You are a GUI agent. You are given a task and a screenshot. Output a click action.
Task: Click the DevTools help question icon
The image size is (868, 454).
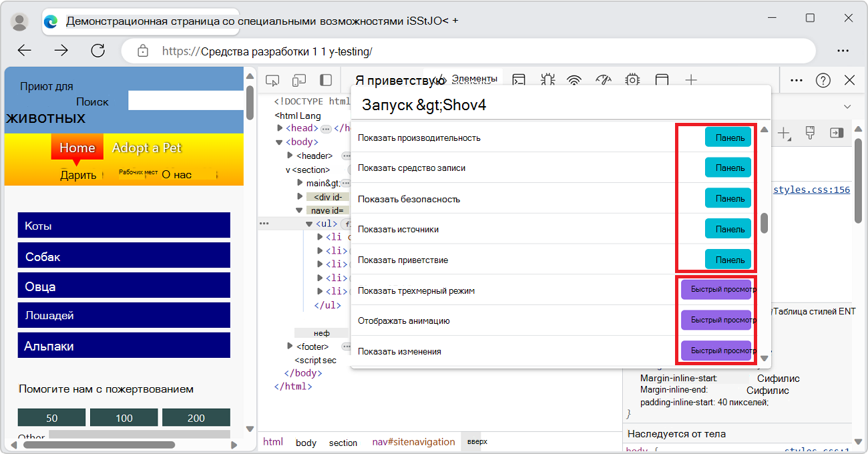click(x=823, y=80)
